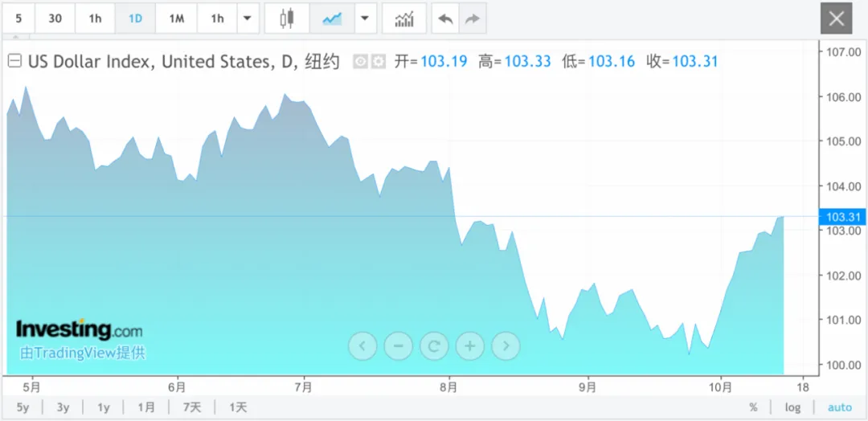Click the TradingView attribution link
This screenshot has height=421, width=868.
point(83,353)
